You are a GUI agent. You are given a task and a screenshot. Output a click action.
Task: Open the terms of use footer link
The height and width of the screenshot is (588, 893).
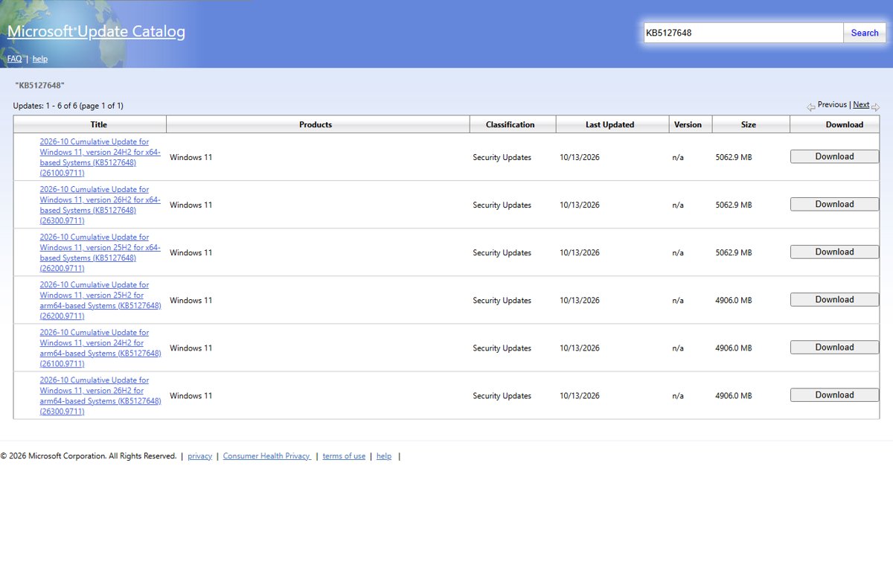click(x=344, y=456)
